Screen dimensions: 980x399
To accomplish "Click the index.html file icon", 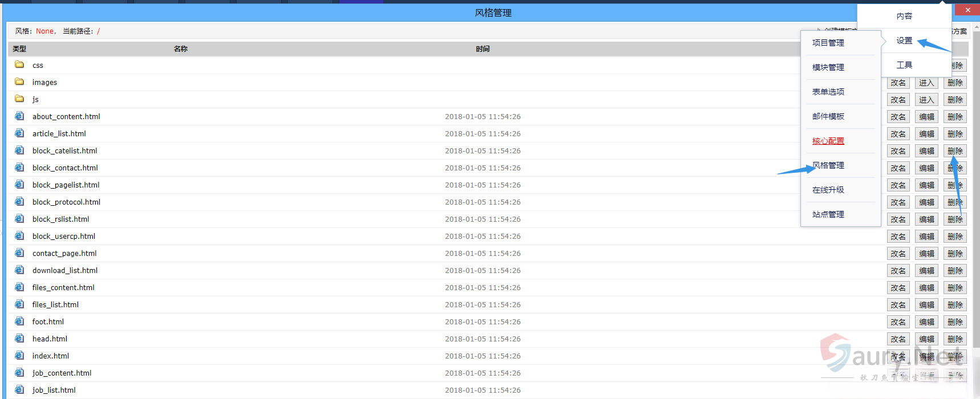I will (19, 356).
